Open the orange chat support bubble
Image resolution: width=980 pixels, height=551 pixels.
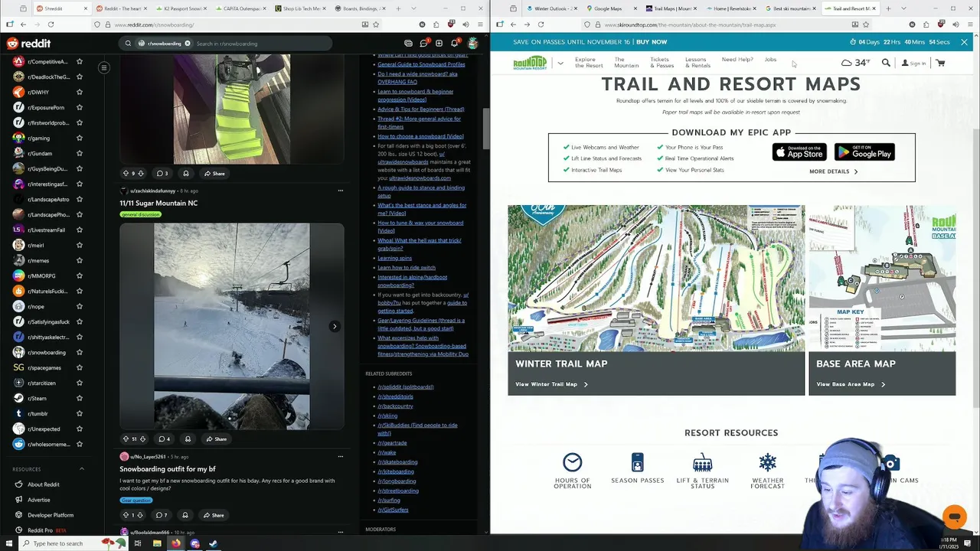954,517
